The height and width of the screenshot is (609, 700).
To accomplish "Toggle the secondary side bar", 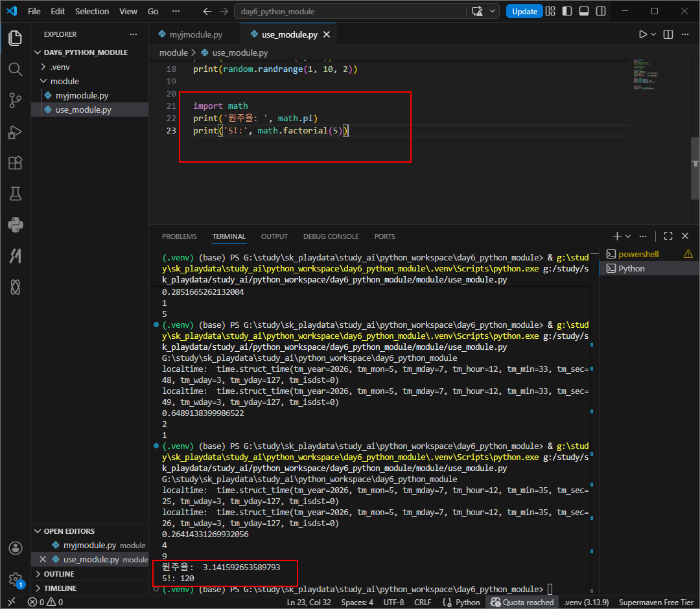I will pos(601,11).
